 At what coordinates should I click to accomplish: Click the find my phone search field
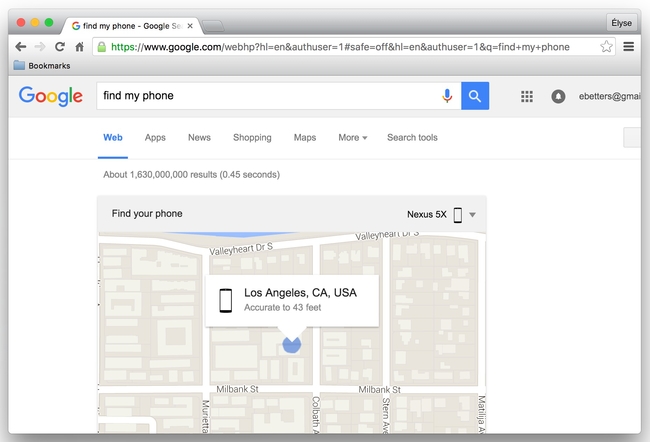[x=265, y=96]
